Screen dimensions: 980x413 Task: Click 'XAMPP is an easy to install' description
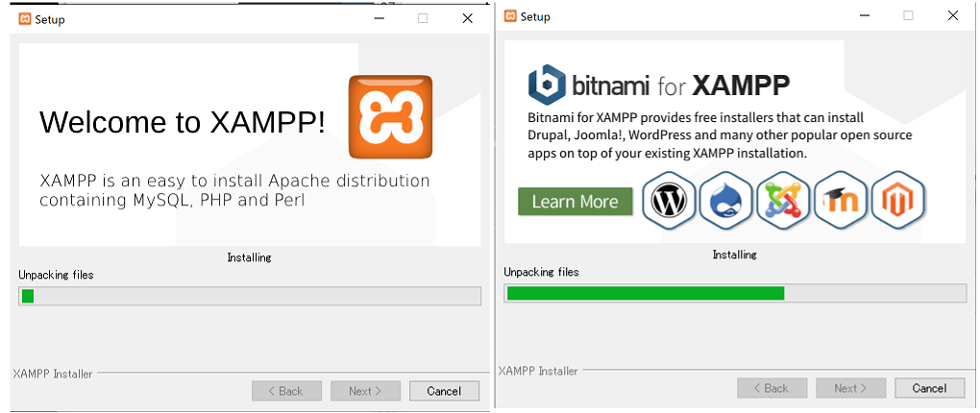point(235,190)
